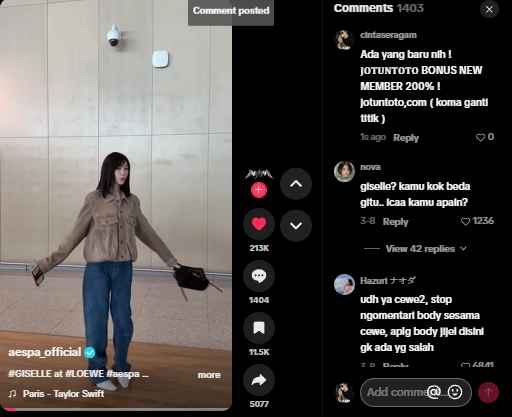Click own profile avatar beside comment box

pyautogui.click(x=344, y=392)
